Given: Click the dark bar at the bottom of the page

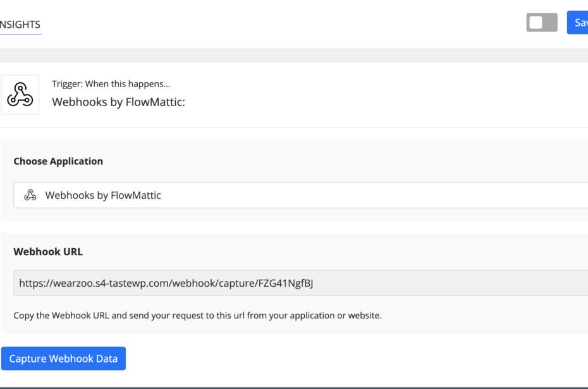Looking at the screenshot, I should [294, 387].
